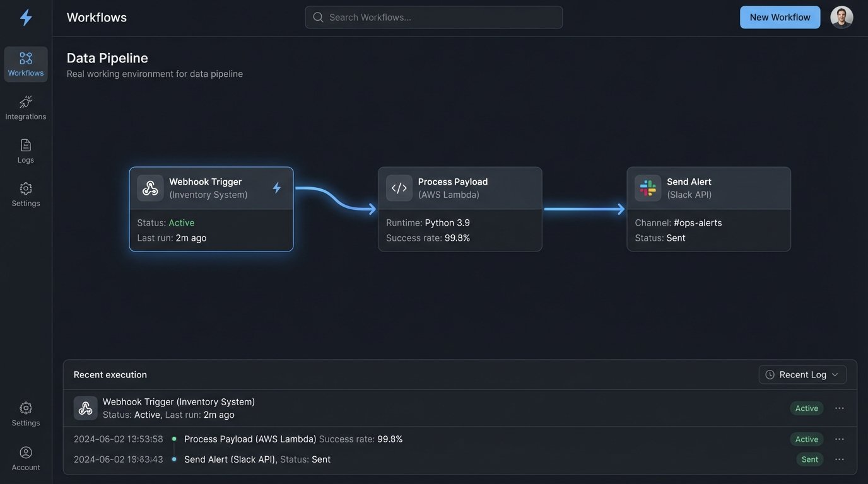Viewport: 868px width, 484px height.
Task: Open the Recent Log dropdown
Action: tap(803, 374)
